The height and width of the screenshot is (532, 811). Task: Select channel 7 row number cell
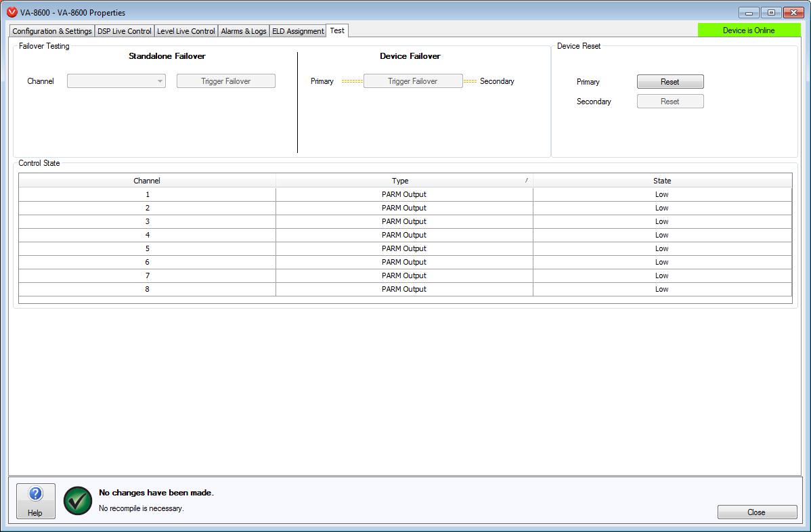148,275
